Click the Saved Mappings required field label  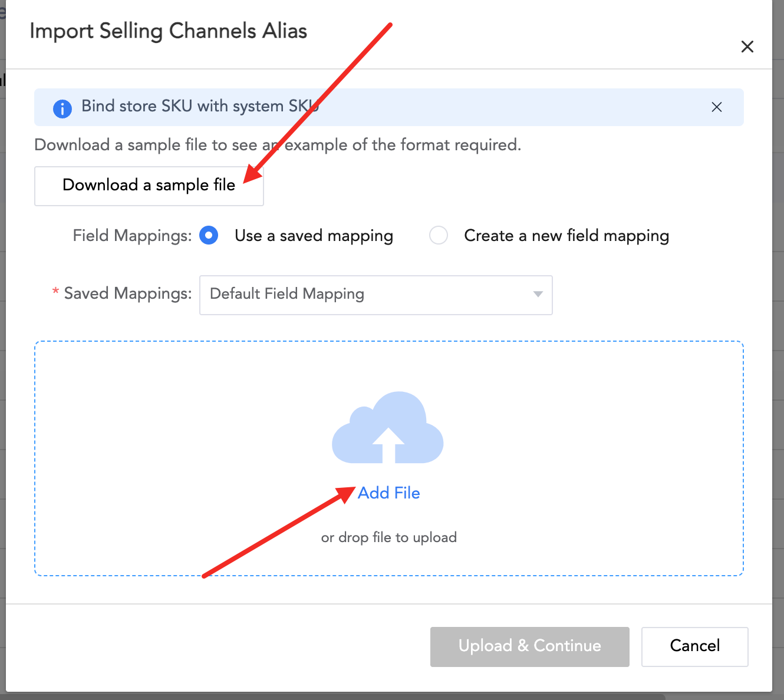coord(127,293)
